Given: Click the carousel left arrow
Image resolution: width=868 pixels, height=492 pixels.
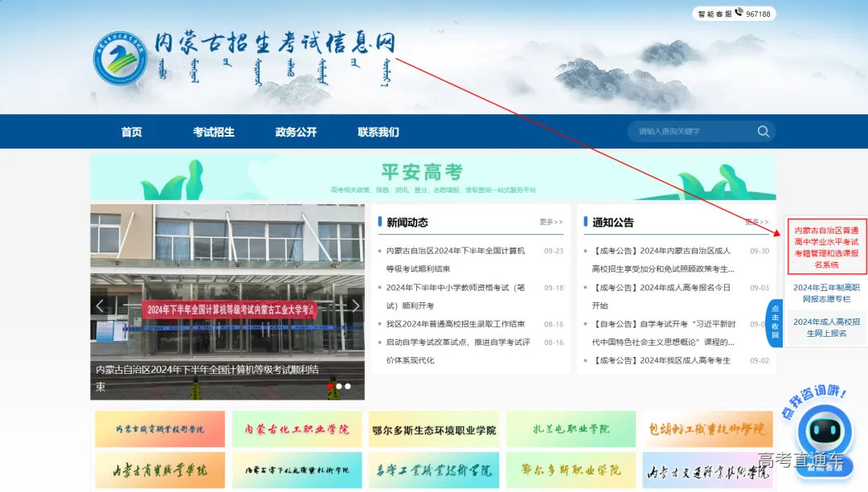Looking at the screenshot, I should pos(100,305).
